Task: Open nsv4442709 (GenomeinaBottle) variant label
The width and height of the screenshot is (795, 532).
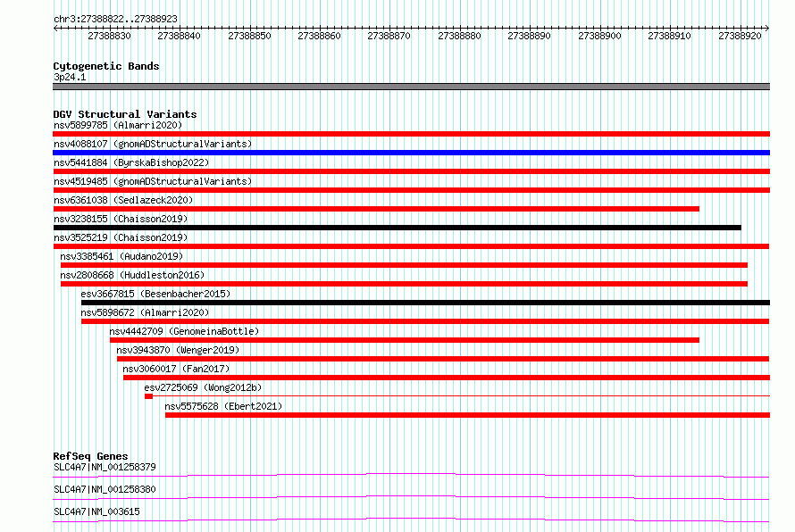Action: coord(184,331)
